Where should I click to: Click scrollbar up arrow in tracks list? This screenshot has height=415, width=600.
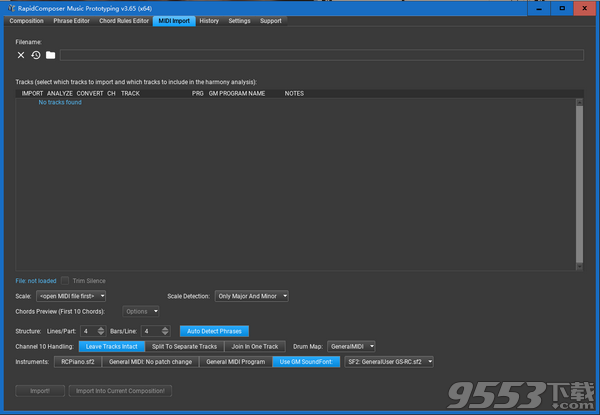pyautogui.click(x=579, y=102)
